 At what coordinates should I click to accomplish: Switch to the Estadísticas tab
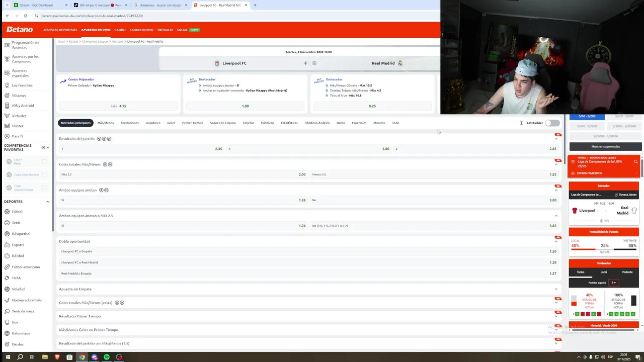289,123
